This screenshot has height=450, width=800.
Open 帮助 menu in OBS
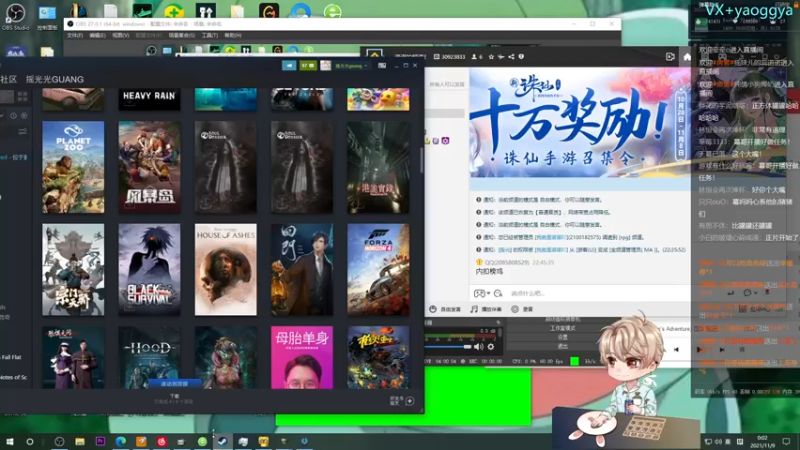pos(233,35)
